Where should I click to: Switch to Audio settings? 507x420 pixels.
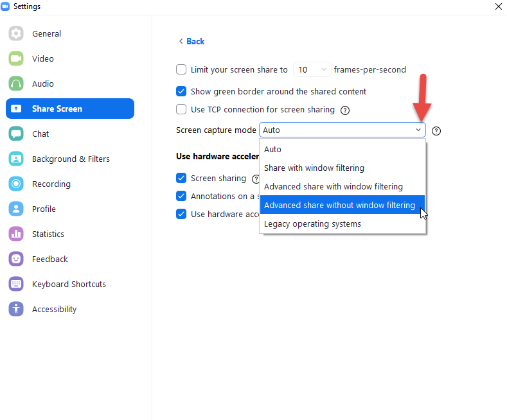tap(70, 83)
